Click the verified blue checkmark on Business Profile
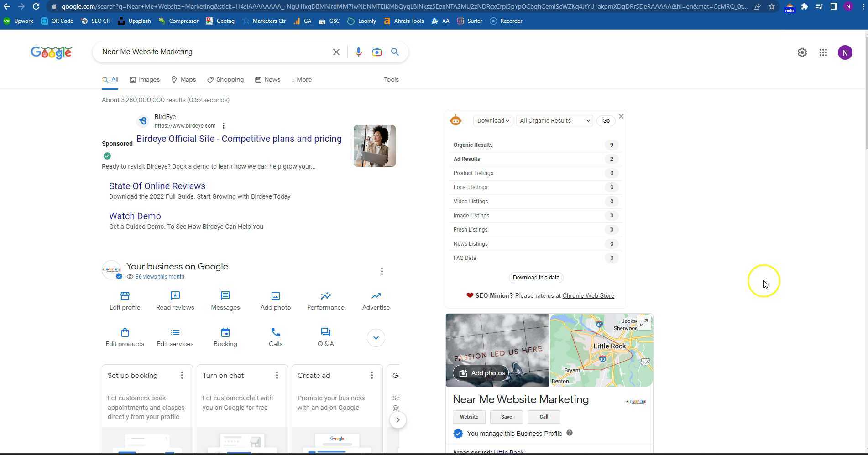 (458, 434)
